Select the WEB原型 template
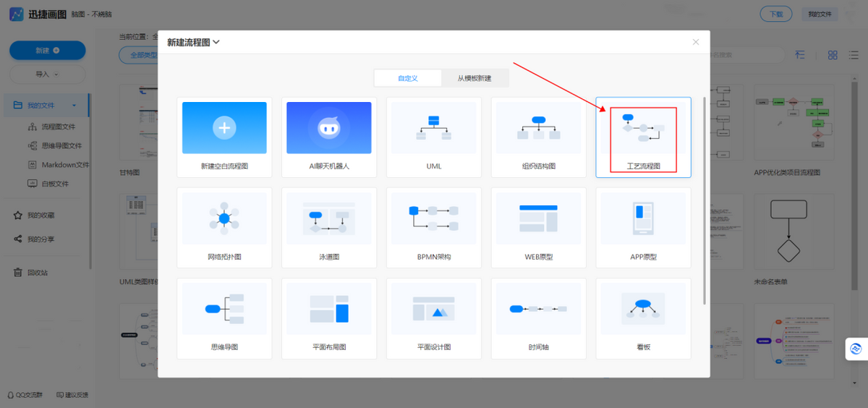 pyautogui.click(x=539, y=228)
